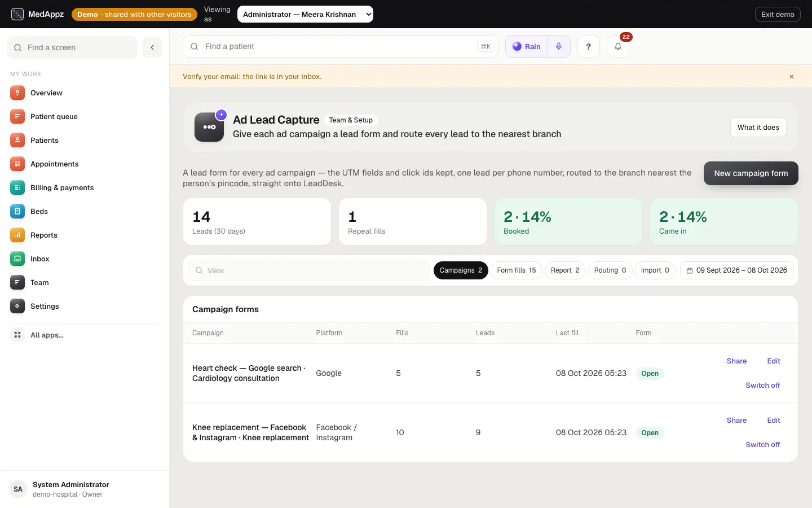Edit the Knee replacement campaign form

(x=774, y=421)
